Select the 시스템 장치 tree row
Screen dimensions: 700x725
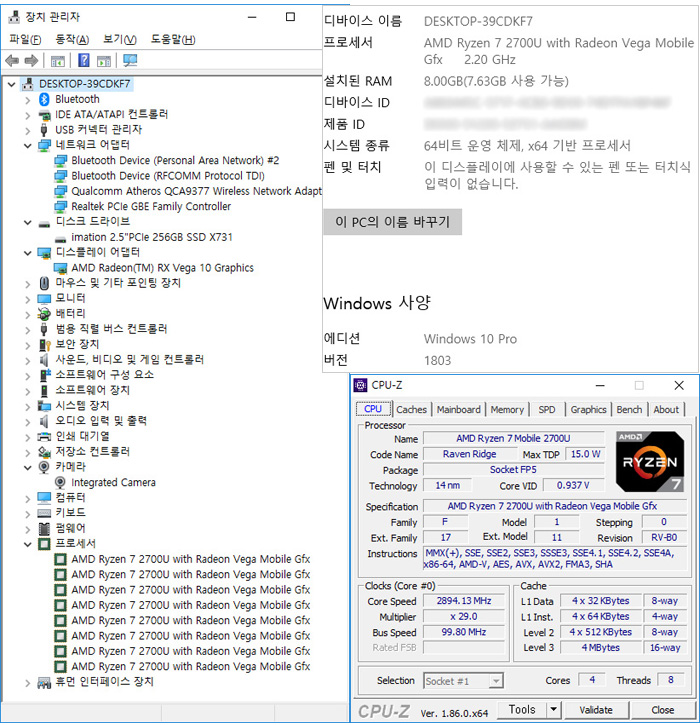[x=82, y=406]
